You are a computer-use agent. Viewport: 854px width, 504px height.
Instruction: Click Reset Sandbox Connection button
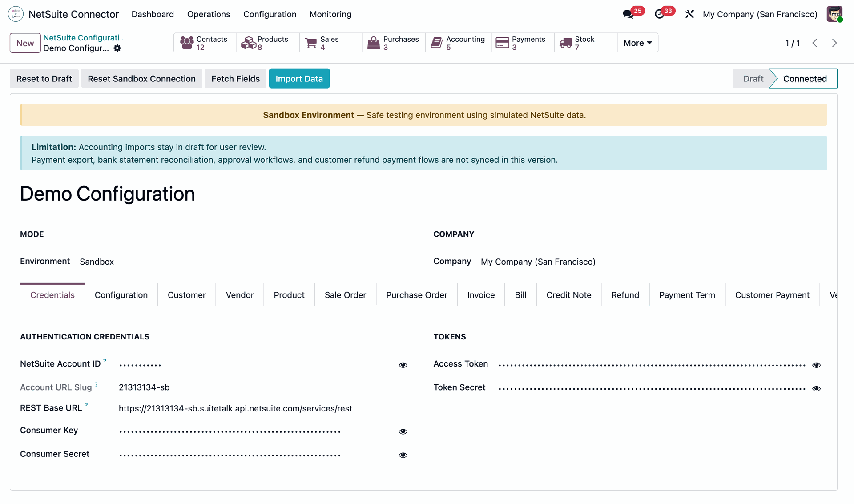tap(141, 79)
